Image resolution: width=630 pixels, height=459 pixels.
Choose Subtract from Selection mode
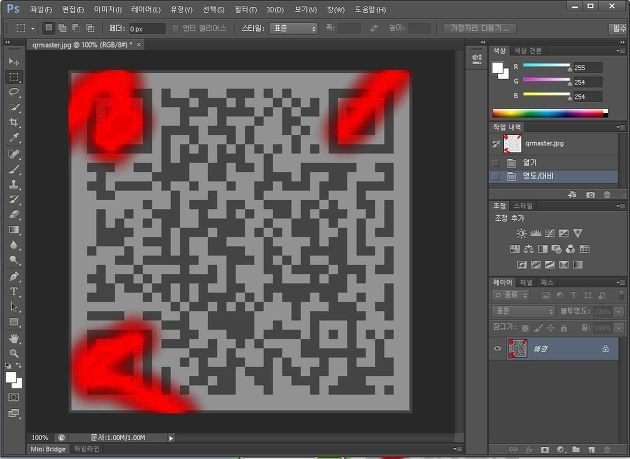[x=76, y=28]
